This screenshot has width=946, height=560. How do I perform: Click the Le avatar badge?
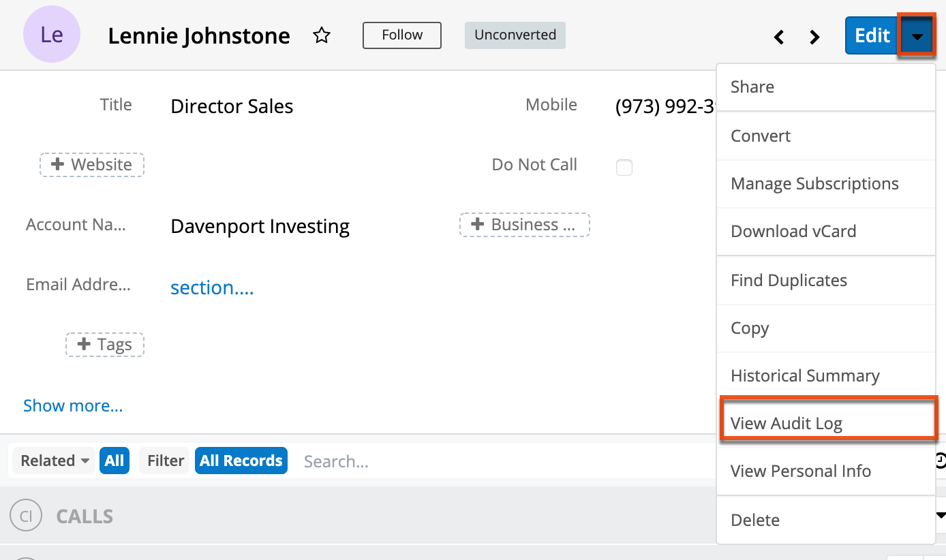[52, 34]
